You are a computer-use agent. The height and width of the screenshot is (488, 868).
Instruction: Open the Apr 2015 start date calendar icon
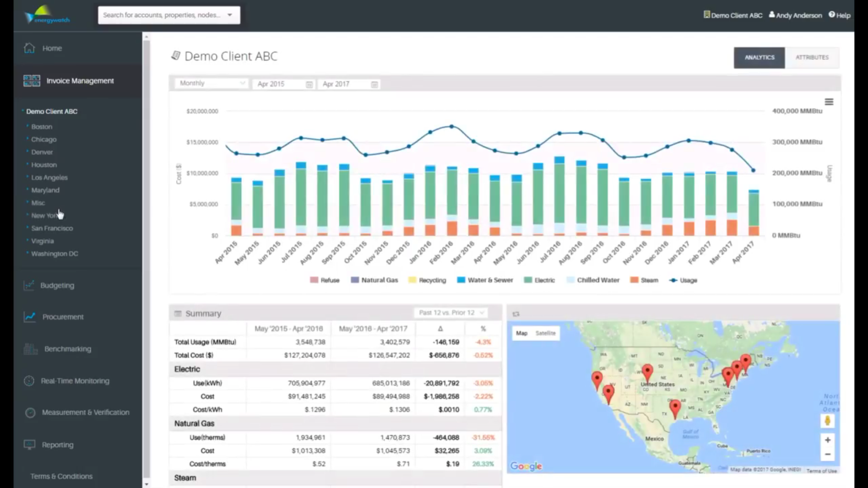click(309, 84)
